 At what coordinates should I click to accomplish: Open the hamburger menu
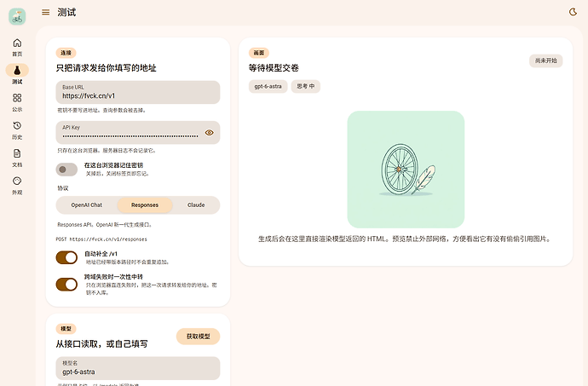(x=46, y=13)
